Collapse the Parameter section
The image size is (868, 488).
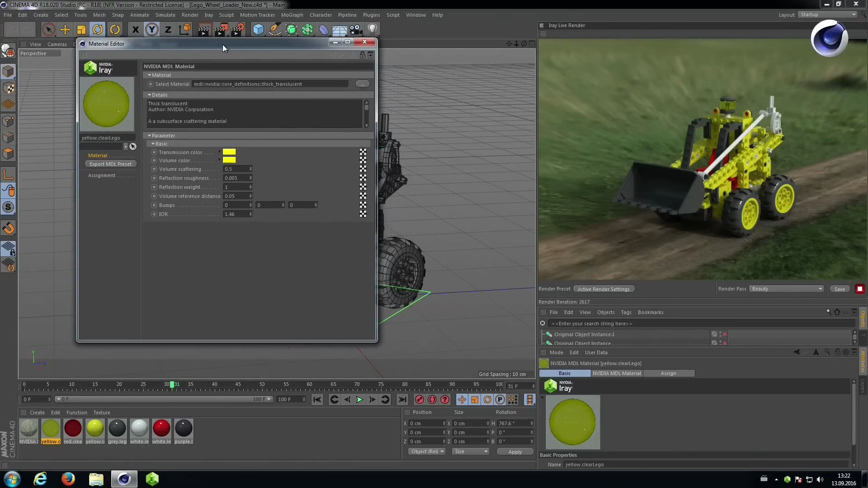[150, 136]
